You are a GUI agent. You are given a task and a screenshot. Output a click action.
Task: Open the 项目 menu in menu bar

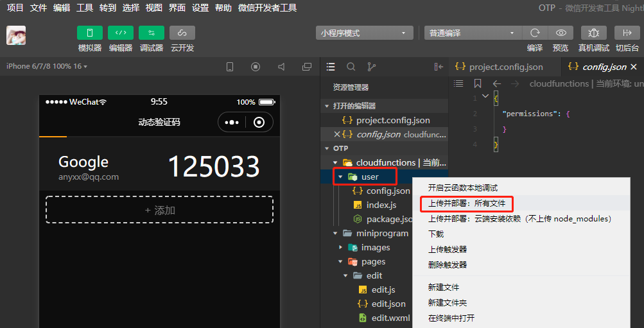coord(15,8)
